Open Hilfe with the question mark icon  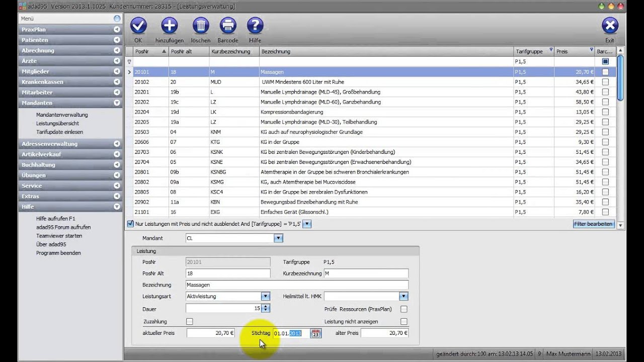(255, 25)
